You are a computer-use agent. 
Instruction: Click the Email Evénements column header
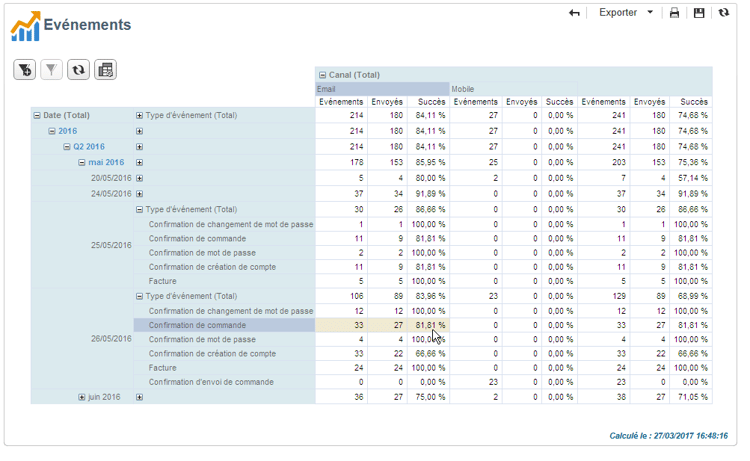pyautogui.click(x=341, y=102)
